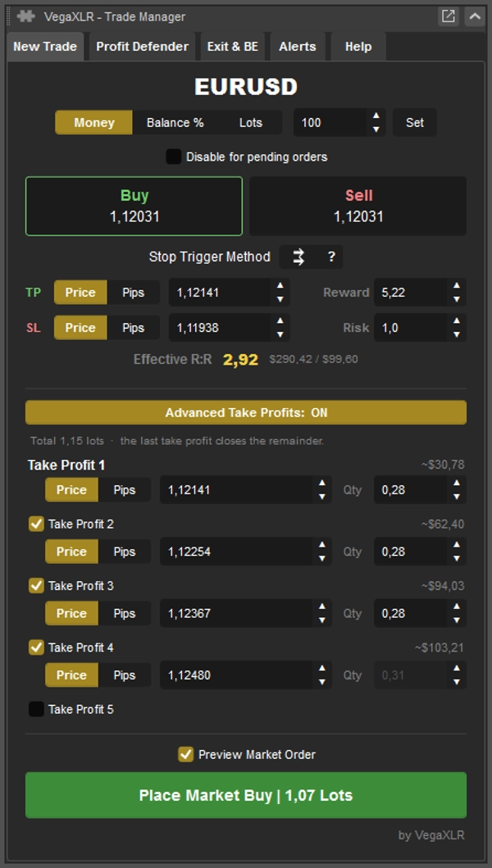This screenshot has width=492, height=868.
Task: Decrease the SL price with down arrow
Action: [280, 335]
